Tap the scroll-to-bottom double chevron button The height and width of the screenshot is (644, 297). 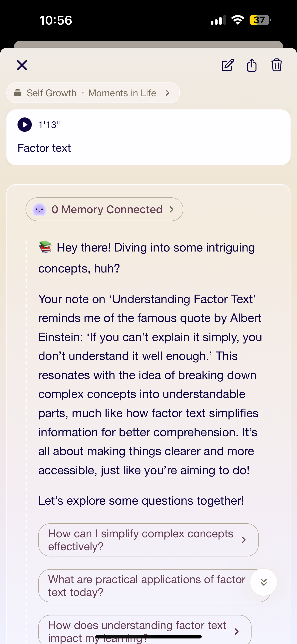click(x=263, y=582)
